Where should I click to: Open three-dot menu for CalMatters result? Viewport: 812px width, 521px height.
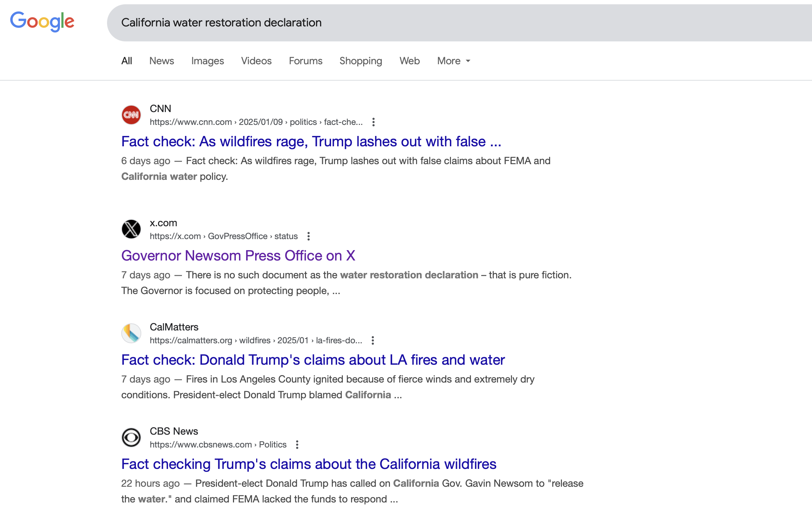click(373, 340)
